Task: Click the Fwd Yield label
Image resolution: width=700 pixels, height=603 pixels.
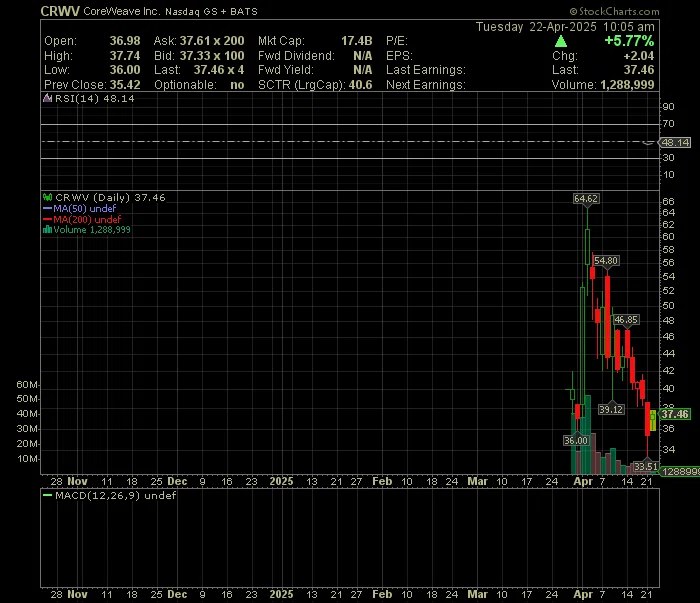Action: [x=286, y=70]
